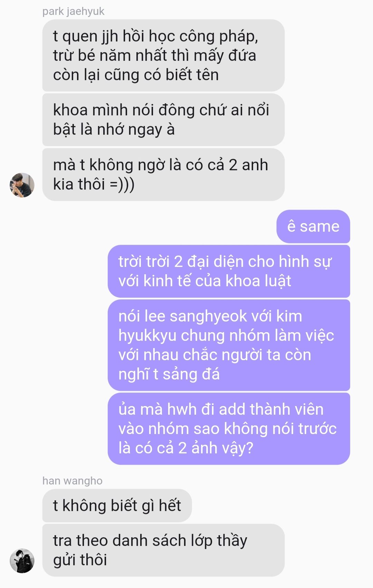
Task: Select the message 'khoa mình nói đông chứ ai nổi bật'
Action: (x=163, y=119)
